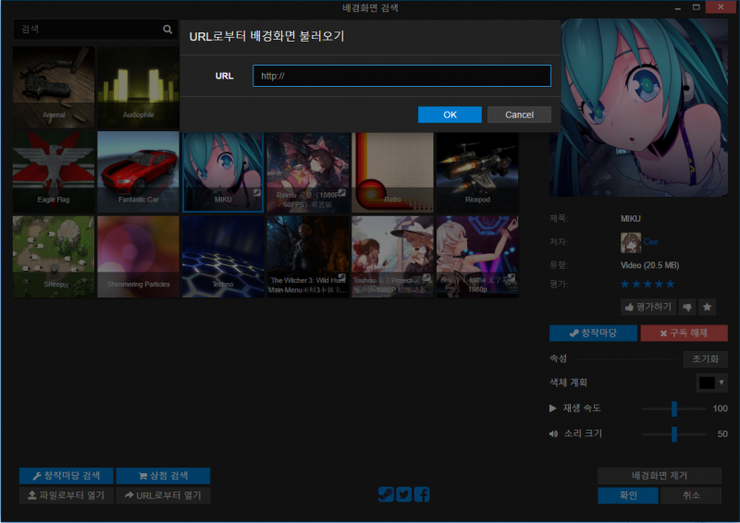Select the Shimmering Particles wallpaper
This screenshot has height=523, width=740.
click(138, 257)
